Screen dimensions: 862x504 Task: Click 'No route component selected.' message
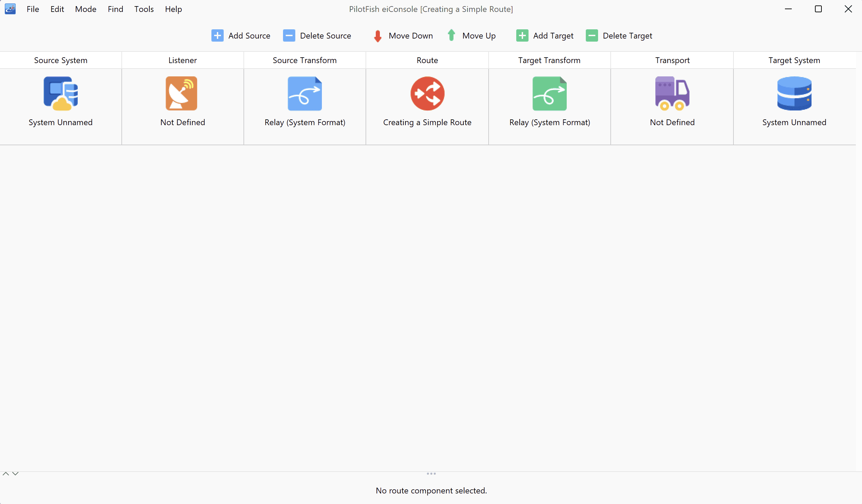[431, 491]
